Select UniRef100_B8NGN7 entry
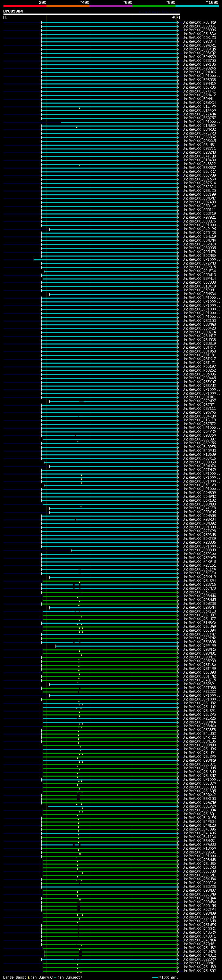Viewport: 222px width, 980px height. coord(199,198)
